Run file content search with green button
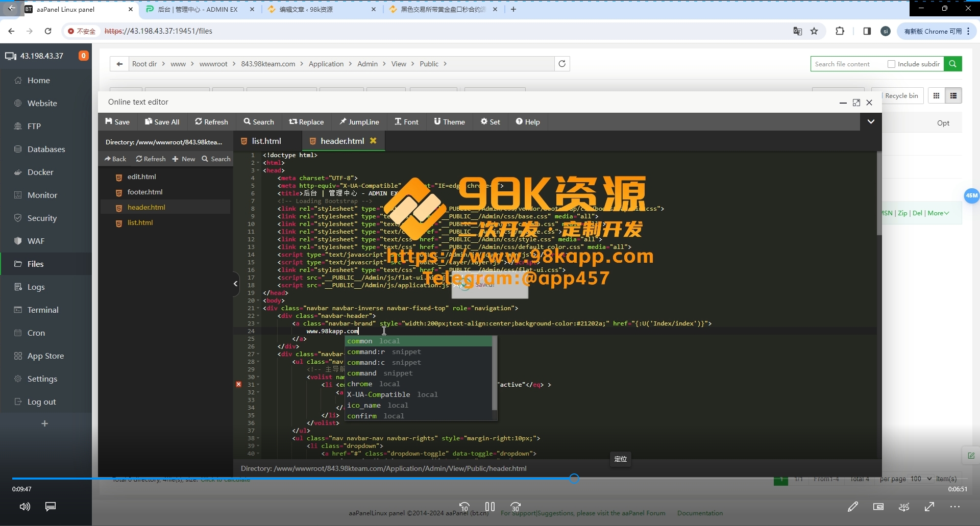 coord(952,64)
